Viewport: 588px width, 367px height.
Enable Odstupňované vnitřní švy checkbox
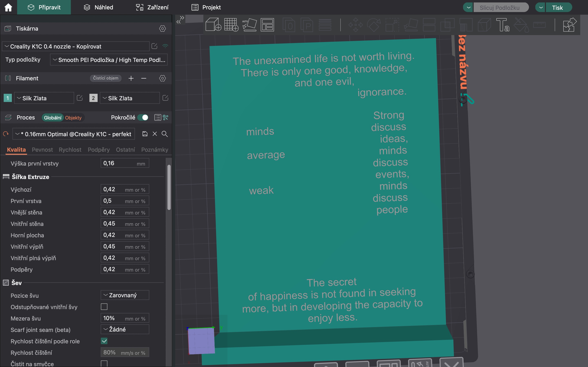(104, 307)
